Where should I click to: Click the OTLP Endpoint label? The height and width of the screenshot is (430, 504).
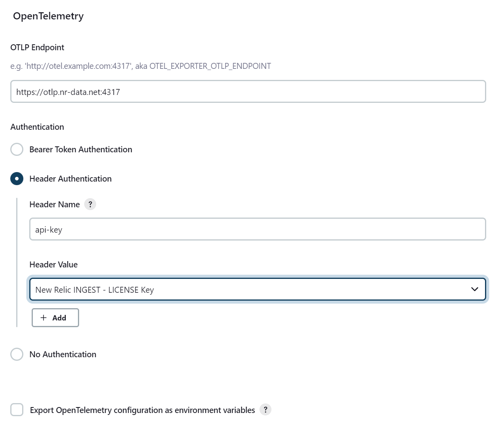click(x=37, y=47)
